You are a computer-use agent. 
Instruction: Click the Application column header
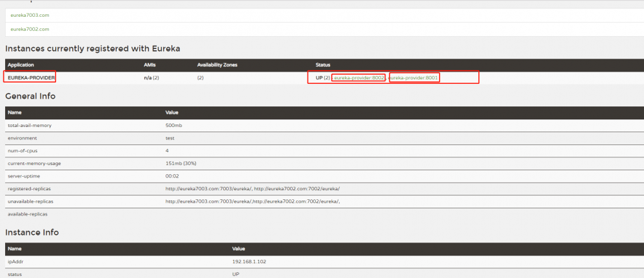(x=21, y=65)
